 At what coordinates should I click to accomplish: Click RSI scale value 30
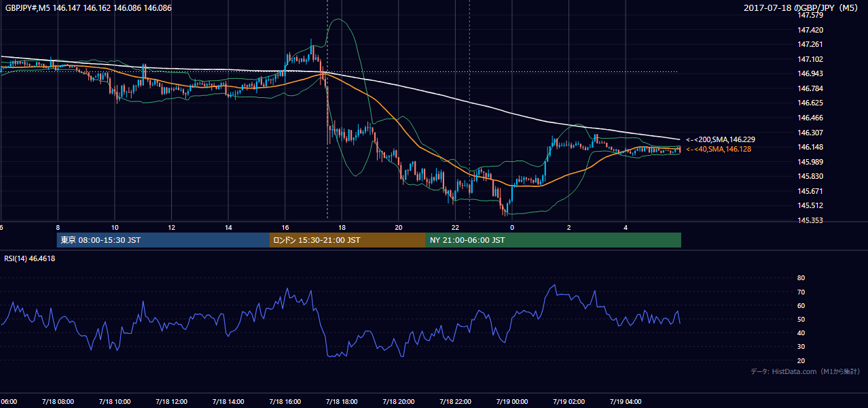tap(801, 347)
